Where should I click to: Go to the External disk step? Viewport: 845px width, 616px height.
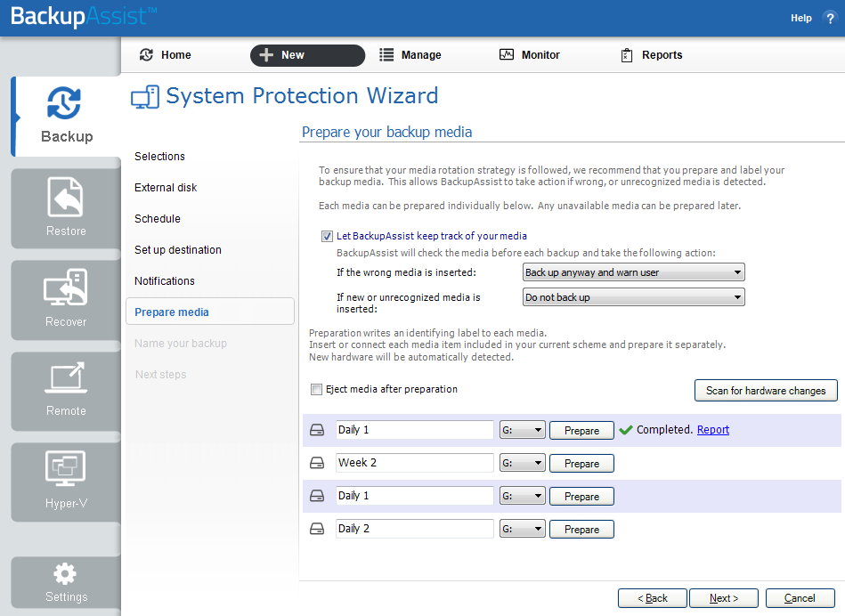(x=166, y=188)
